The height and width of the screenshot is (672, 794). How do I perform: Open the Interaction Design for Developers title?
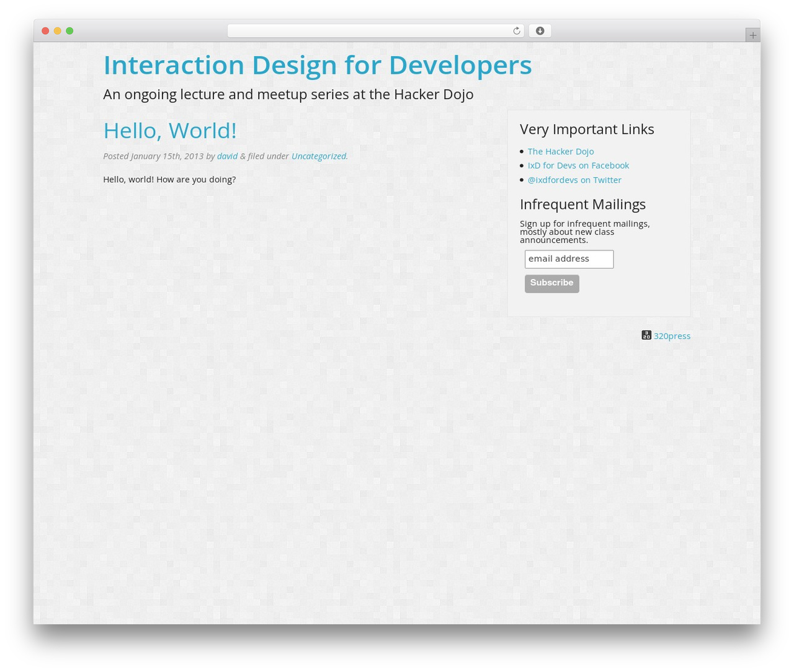coord(318,65)
